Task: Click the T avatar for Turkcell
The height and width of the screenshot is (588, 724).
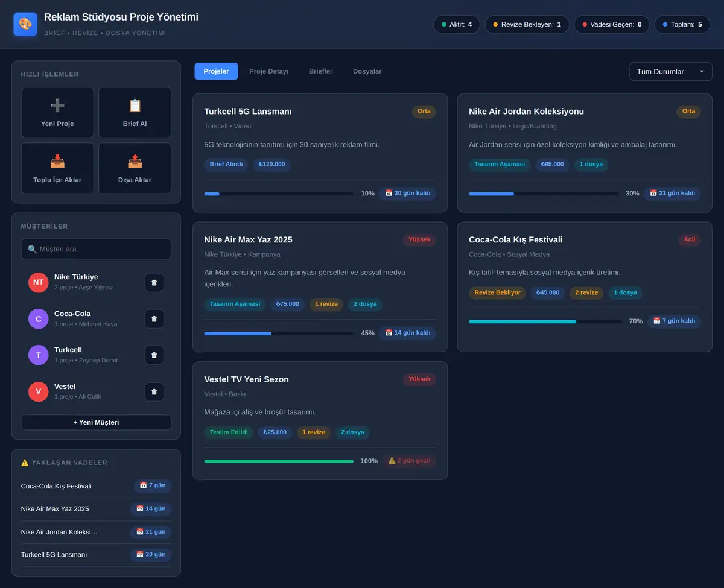Action: point(38,355)
